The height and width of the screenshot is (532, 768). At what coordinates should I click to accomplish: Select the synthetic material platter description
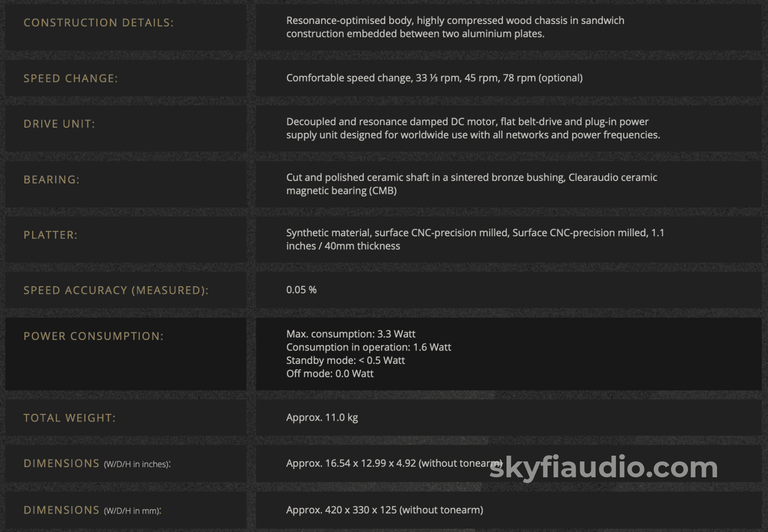(475, 239)
